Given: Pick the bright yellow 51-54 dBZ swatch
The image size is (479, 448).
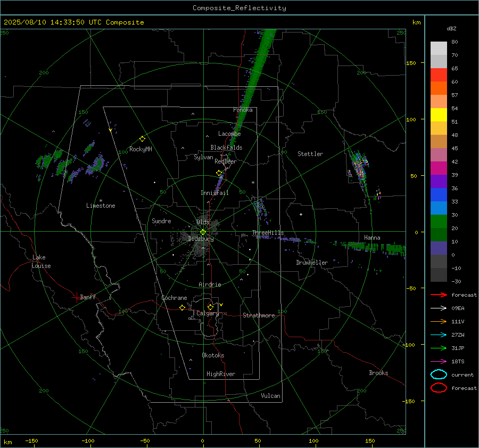Looking at the screenshot, I should pyautogui.click(x=439, y=115).
